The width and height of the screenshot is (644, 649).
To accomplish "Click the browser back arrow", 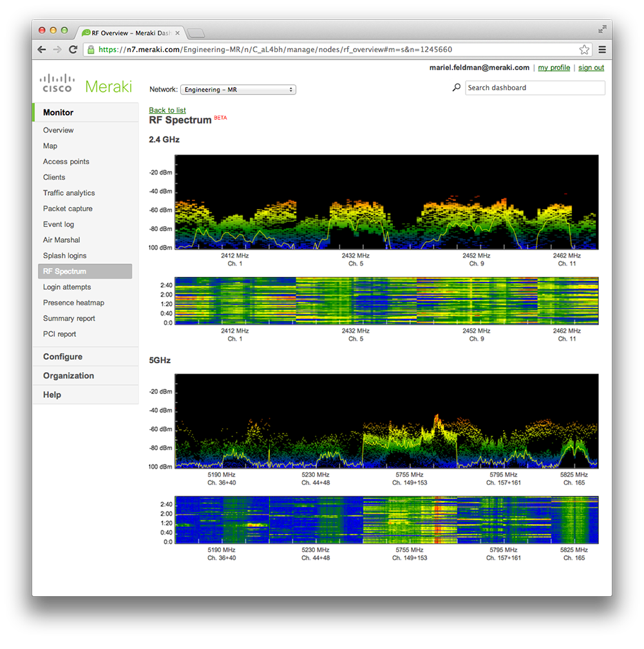I will (42, 50).
